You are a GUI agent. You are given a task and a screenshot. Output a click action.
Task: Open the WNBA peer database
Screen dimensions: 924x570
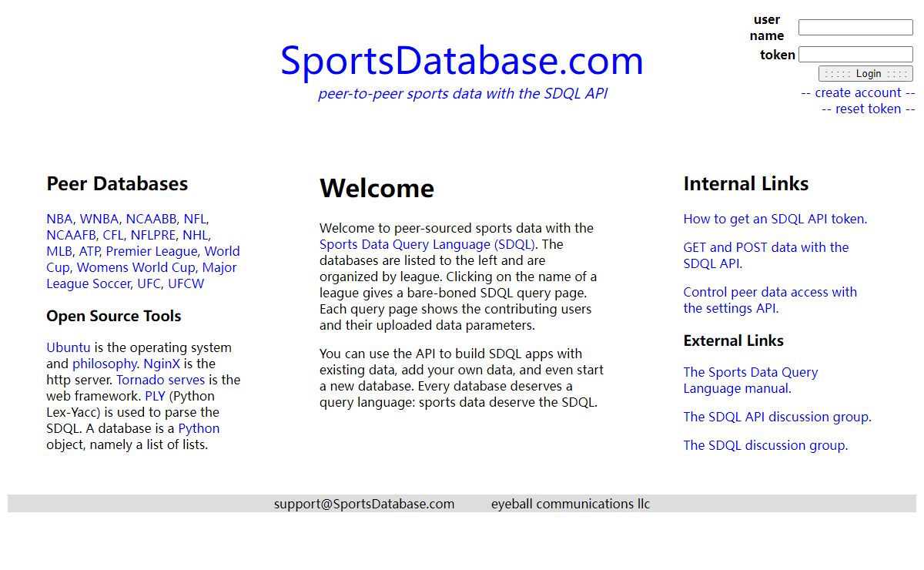point(99,219)
